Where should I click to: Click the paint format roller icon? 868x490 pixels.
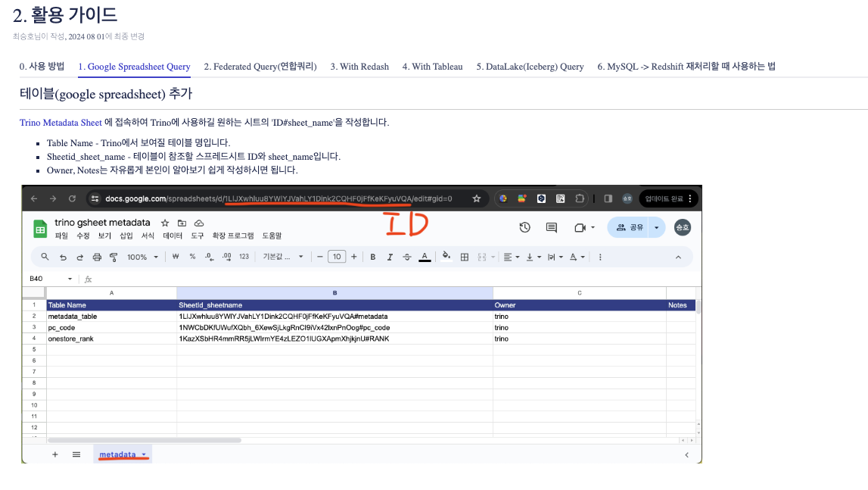(x=114, y=257)
